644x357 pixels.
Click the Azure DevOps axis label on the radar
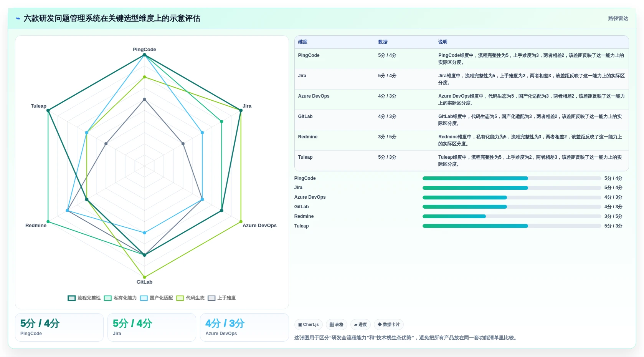(259, 226)
